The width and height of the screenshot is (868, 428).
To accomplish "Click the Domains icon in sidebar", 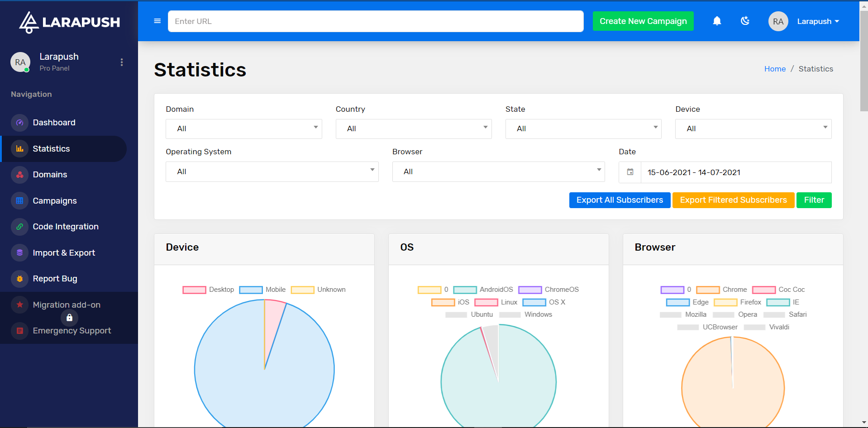I will [19, 175].
